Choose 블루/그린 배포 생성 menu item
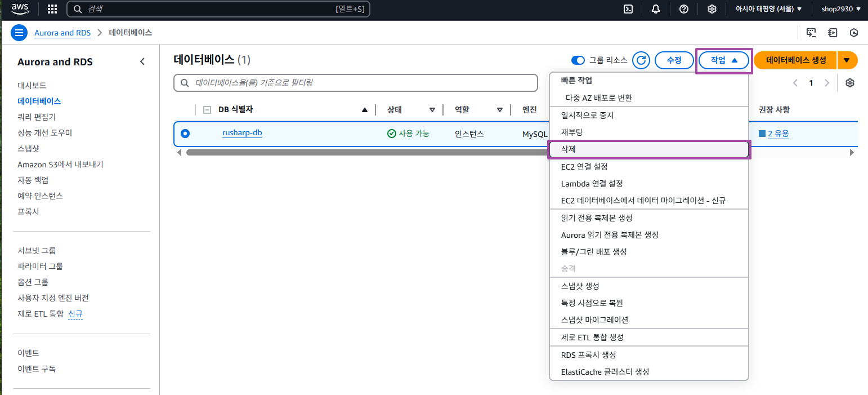Screen dimensions: 868x395 [649, 251]
